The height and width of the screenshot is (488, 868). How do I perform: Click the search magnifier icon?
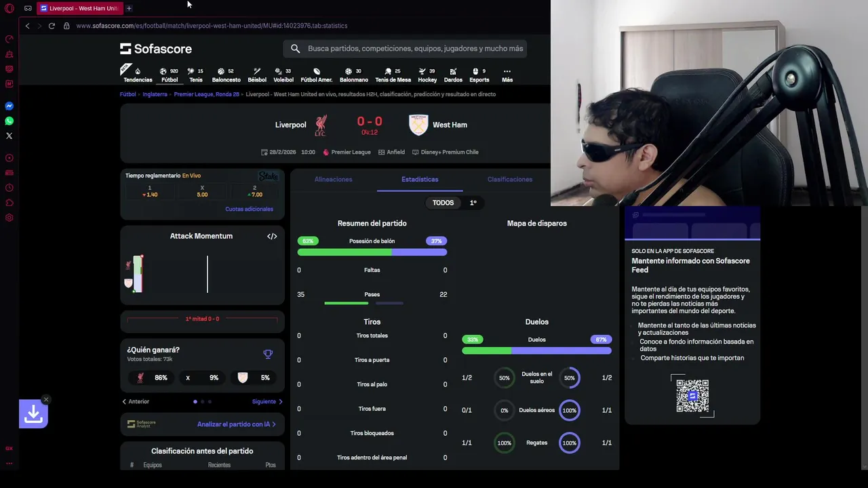pos(295,49)
